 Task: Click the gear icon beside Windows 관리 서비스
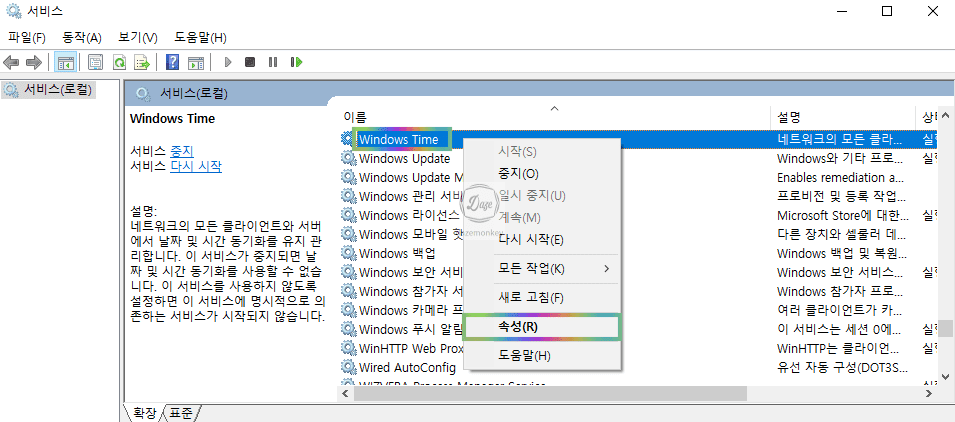[x=348, y=196]
